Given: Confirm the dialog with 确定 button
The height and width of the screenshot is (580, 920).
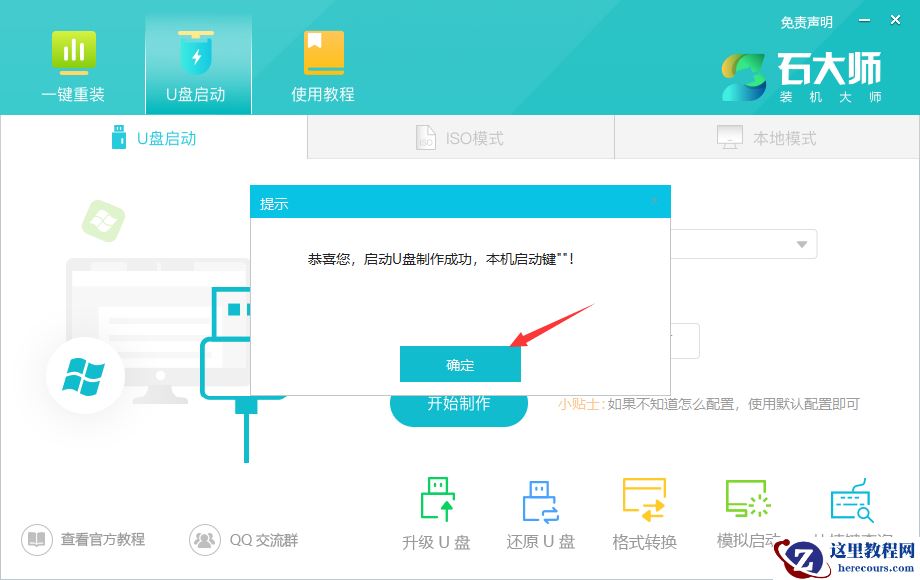Looking at the screenshot, I should point(459,363).
